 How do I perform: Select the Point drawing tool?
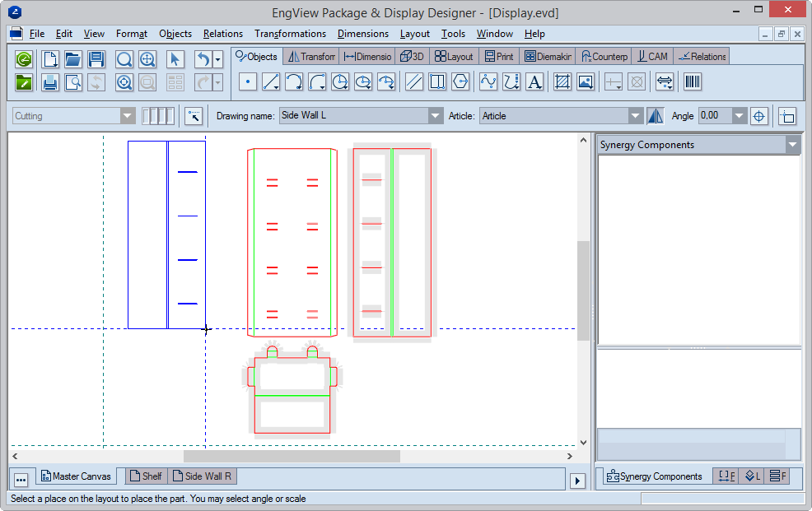point(248,81)
